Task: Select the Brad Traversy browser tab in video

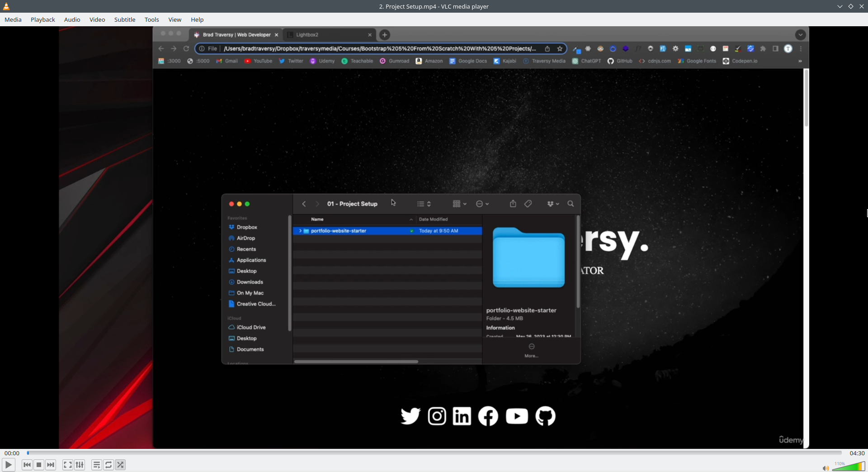Action: (x=236, y=35)
